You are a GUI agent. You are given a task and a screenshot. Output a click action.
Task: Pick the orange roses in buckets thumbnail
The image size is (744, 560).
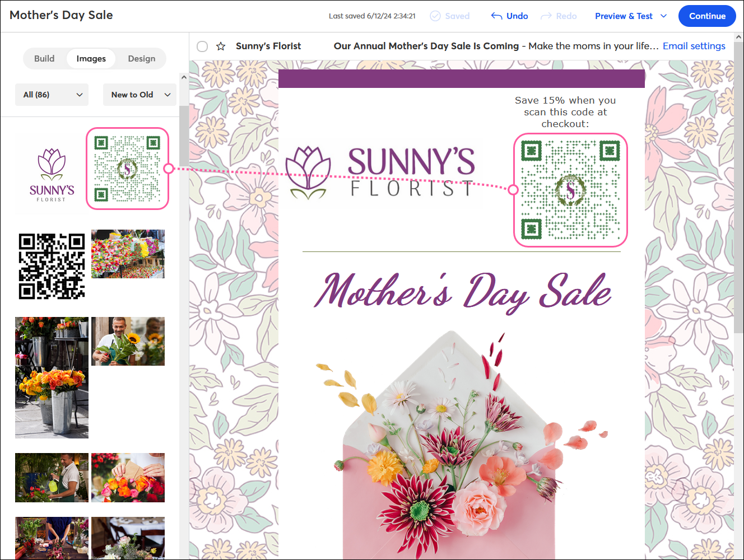(52, 377)
